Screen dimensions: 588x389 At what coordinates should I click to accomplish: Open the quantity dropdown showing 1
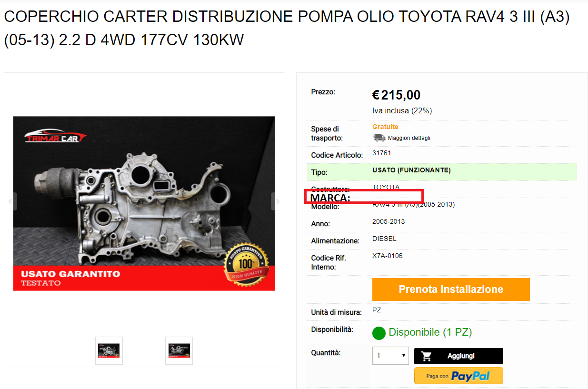[x=390, y=356]
